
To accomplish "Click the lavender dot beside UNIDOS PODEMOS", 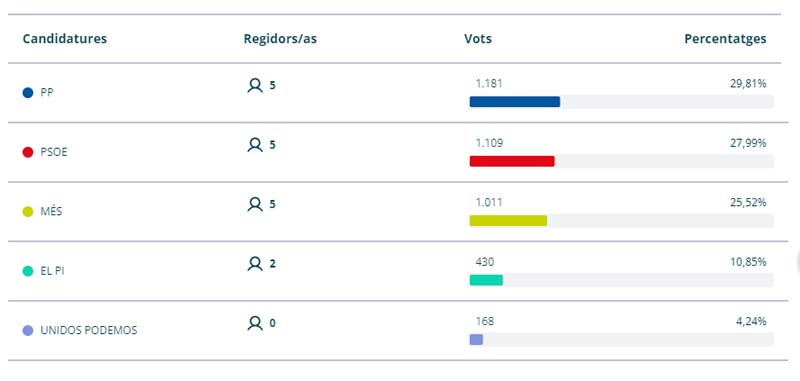I will point(28,331).
